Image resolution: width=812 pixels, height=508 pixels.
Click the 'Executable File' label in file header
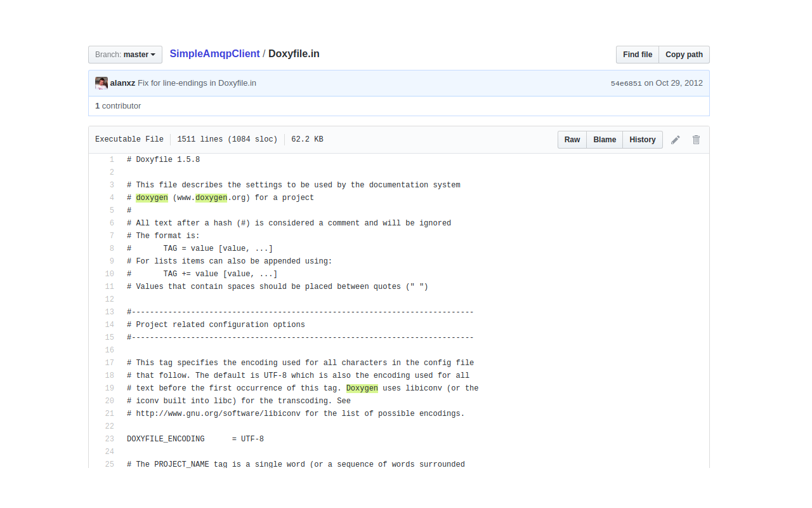pyautogui.click(x=129, y=139)
